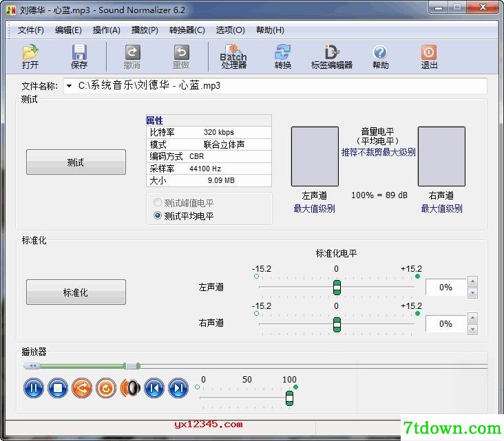Click the 帮助 help toolbar icon
The height and width of the screenshot is (441, 504).
coord(380,56)
